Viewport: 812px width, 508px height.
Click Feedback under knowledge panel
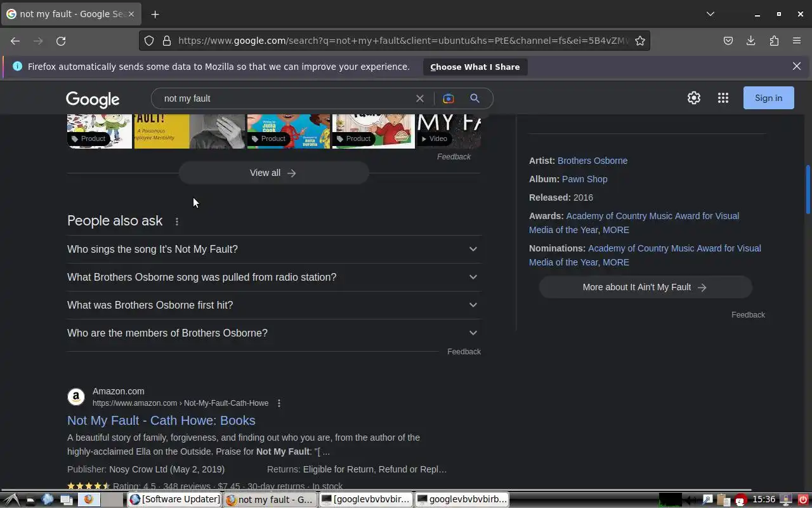click(x=748, y=315)
